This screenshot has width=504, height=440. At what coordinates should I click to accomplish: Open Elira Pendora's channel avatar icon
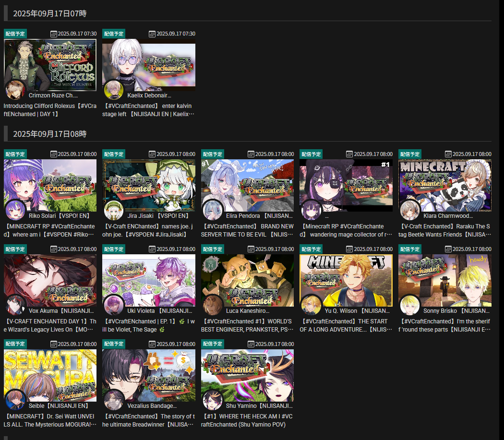212,210
